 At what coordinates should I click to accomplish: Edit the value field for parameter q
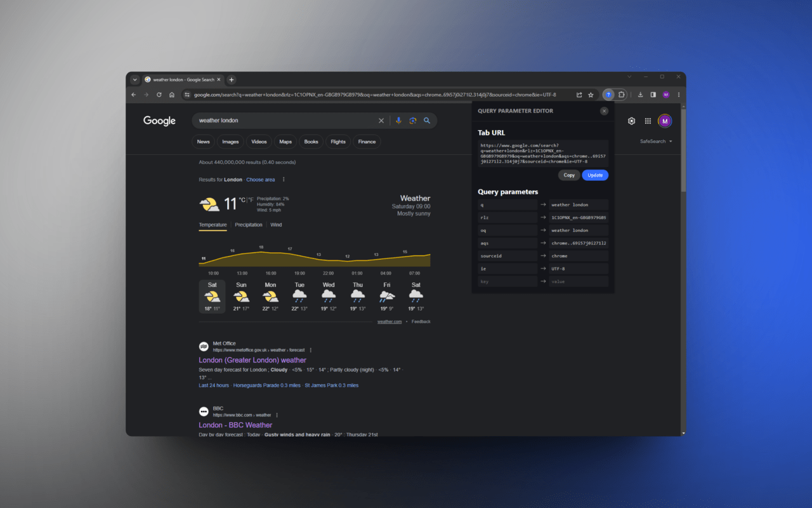(579, 205)
